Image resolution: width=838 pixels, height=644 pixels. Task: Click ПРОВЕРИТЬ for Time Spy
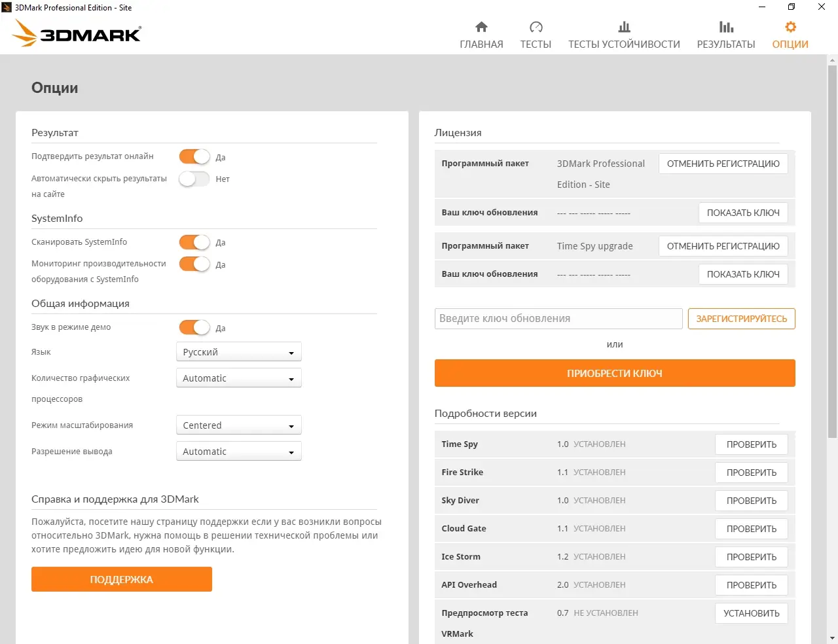752,444
